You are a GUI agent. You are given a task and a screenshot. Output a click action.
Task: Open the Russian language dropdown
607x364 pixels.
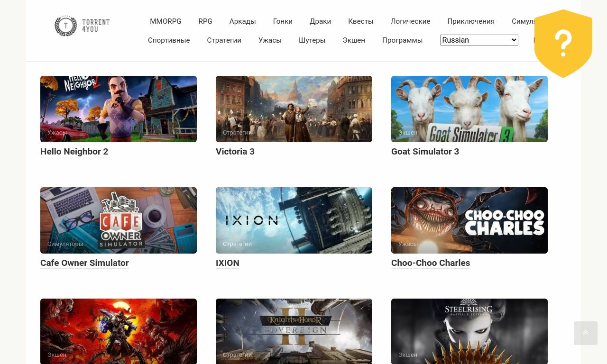coord(479,40)
